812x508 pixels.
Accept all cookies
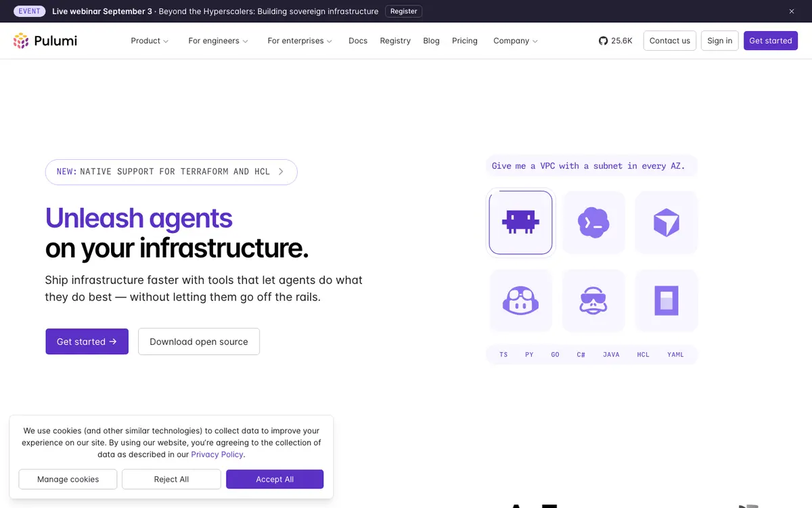(x=275, y=479)
